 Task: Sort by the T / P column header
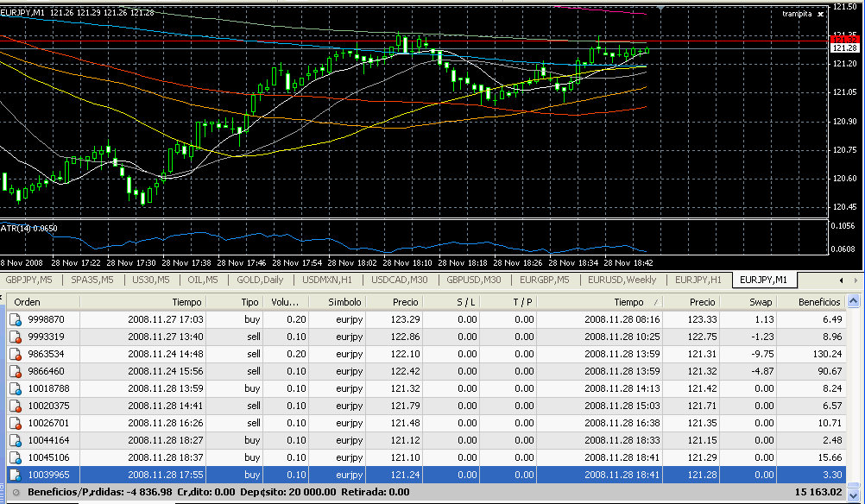point(508,302)
